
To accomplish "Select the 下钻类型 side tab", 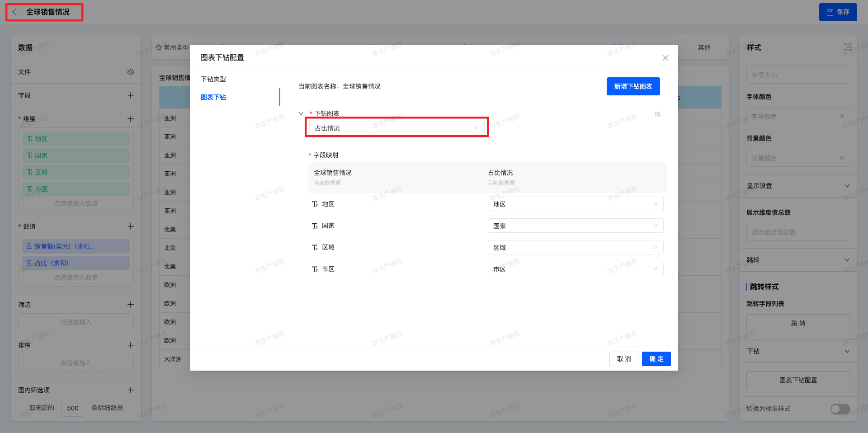I will pyautogui.click(x=213, y=79).
